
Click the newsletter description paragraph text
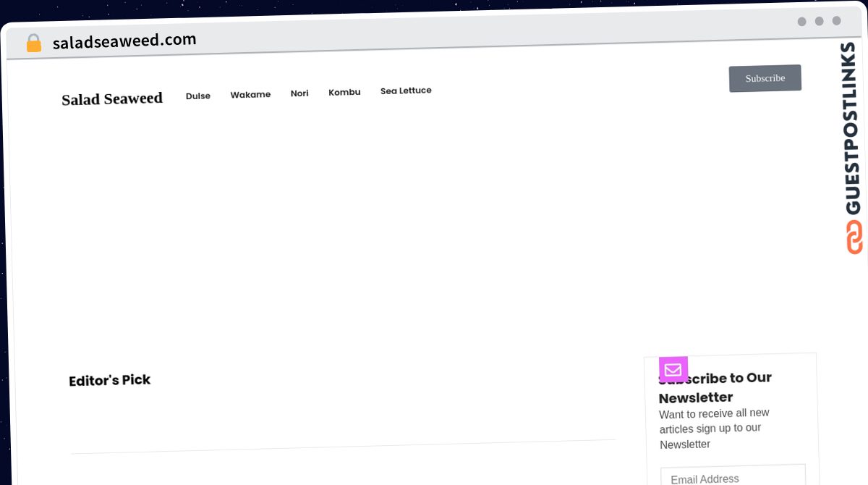tap(715, 429)
